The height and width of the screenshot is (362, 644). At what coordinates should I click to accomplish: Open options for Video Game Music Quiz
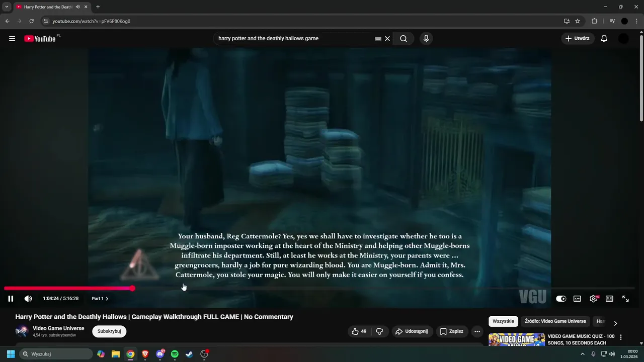(621, 337)
